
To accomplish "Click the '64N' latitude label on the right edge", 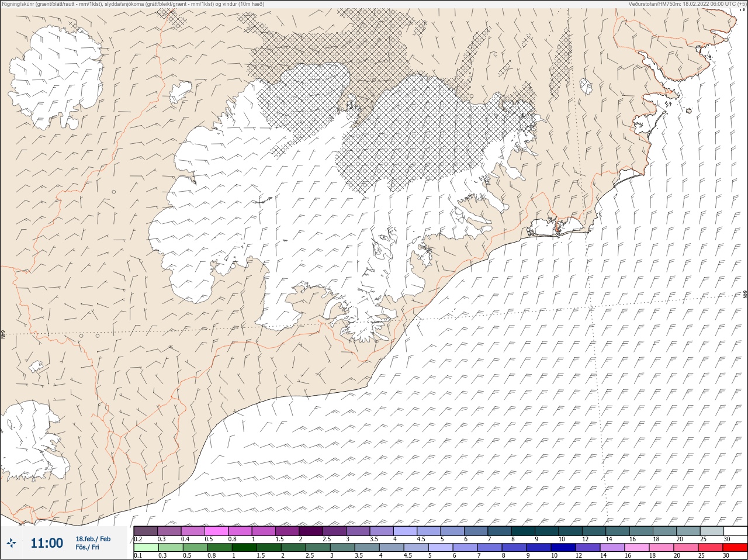I will pyautogui.click(x=745, y=294).
